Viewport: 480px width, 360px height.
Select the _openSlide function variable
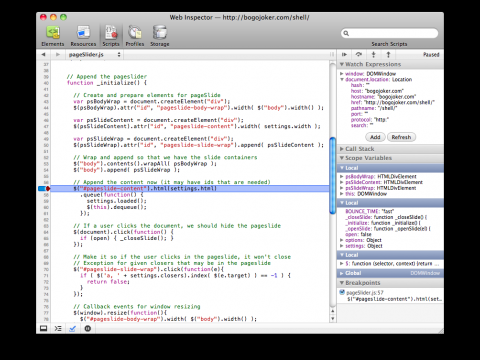click(388, 229)
